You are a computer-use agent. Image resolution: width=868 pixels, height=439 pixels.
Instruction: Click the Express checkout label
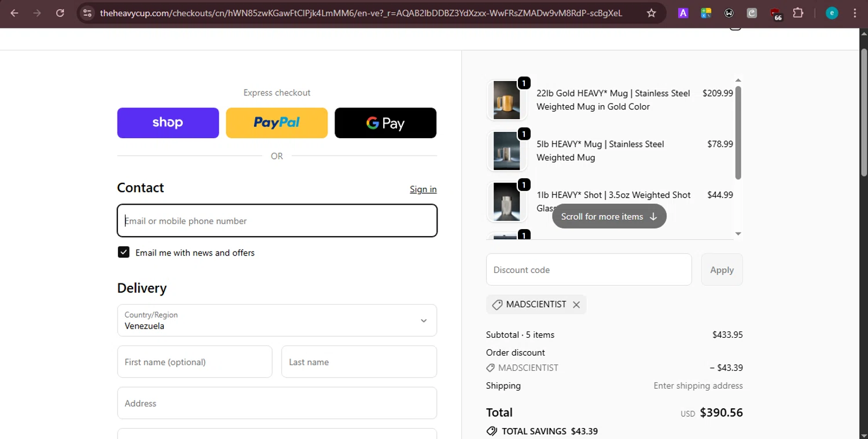(x=277, y=93)
